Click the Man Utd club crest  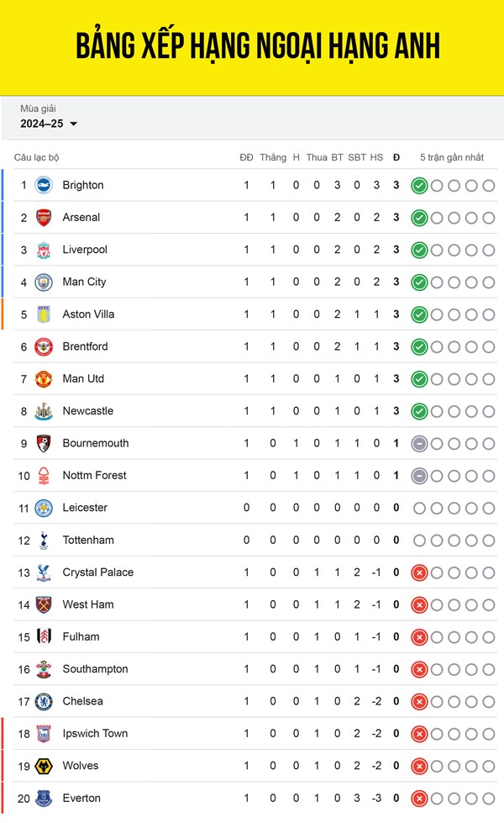tap(44, 379)
